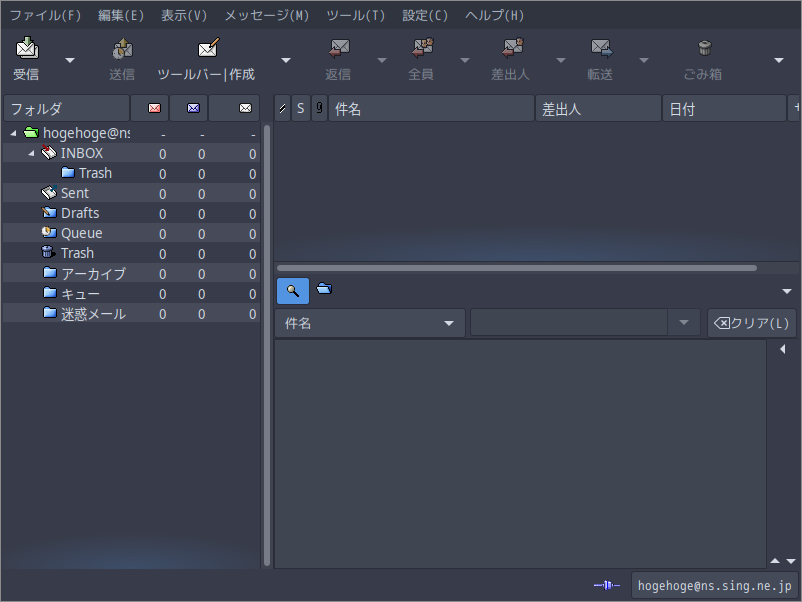Open the toolbar overflow arrow at right
This screenshot has width=802, height=602.
coord(779,60)
